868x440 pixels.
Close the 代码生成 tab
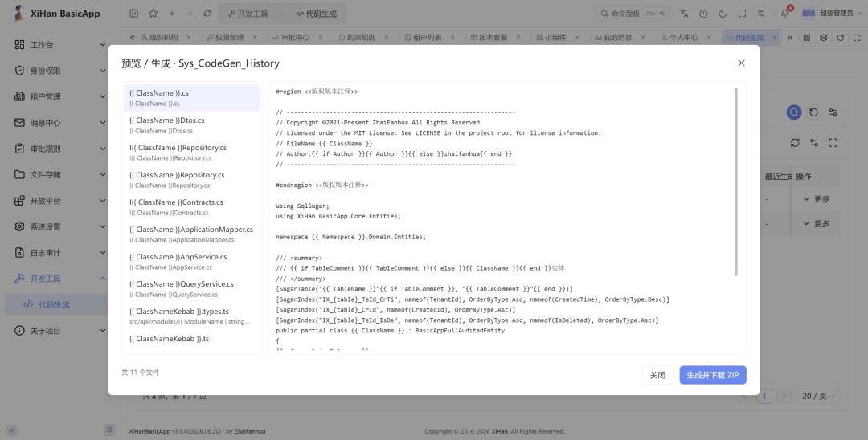pos(775,38)
